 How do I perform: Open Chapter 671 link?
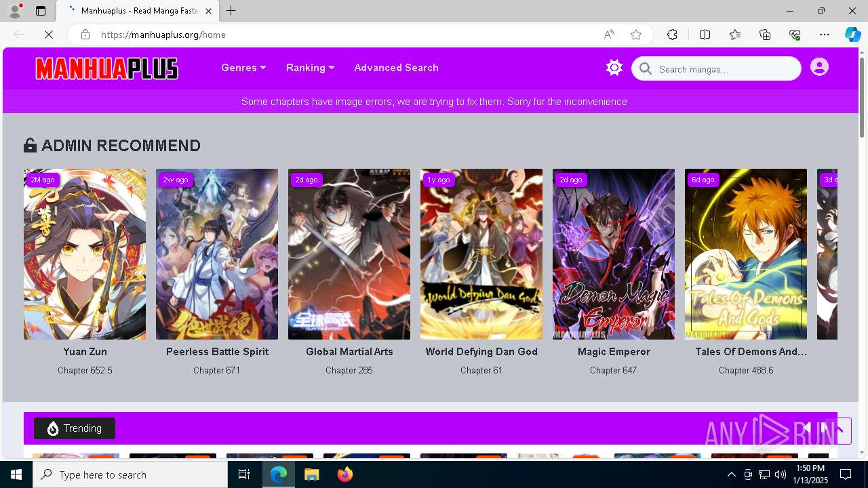217,370
